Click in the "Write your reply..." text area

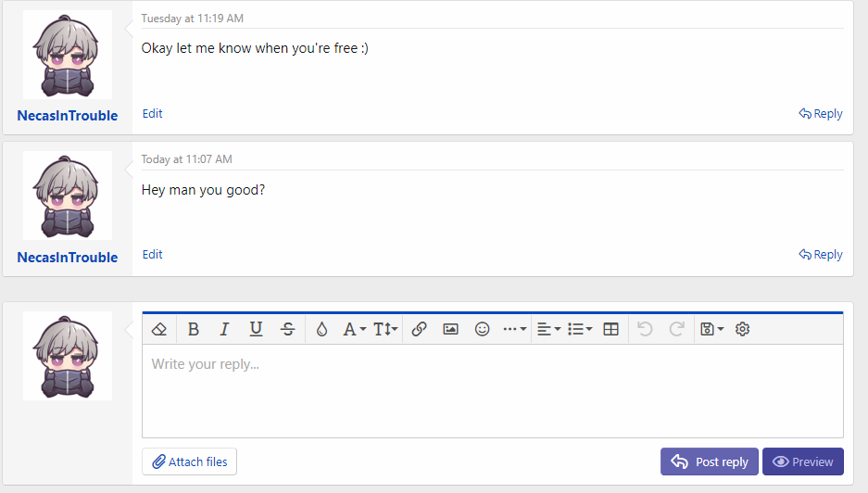click(x=492, y=390)
